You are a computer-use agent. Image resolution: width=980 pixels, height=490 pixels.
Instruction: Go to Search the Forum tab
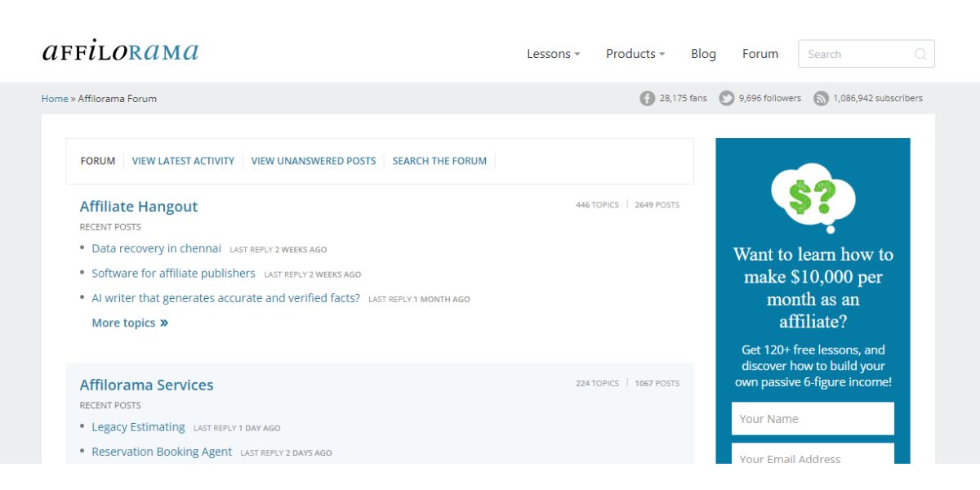click(439, 161)
